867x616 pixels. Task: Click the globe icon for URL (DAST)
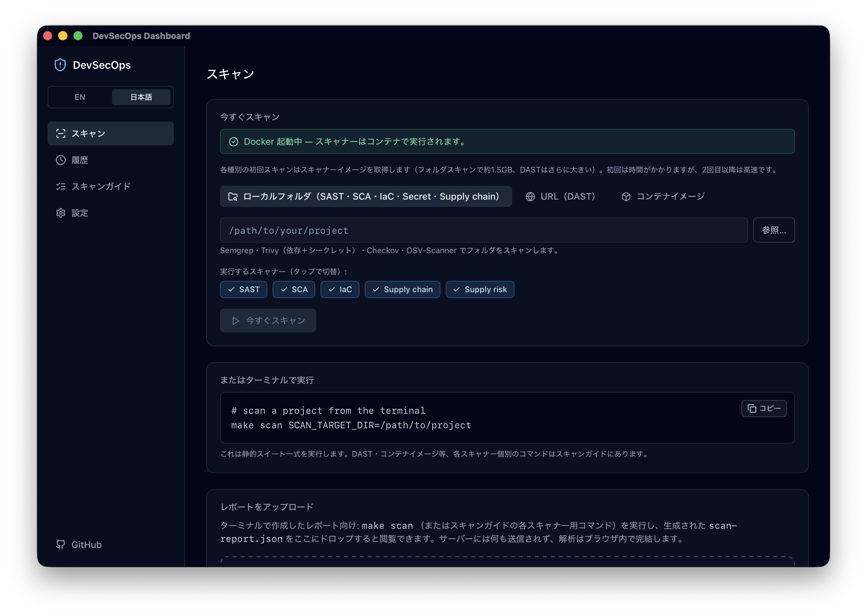tap(530, 197)
